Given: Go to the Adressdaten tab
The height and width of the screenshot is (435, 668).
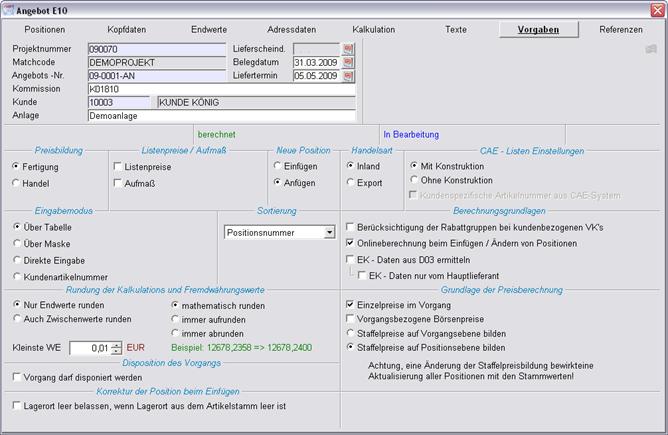Looking at the screenshot, I should coord(291,30).
